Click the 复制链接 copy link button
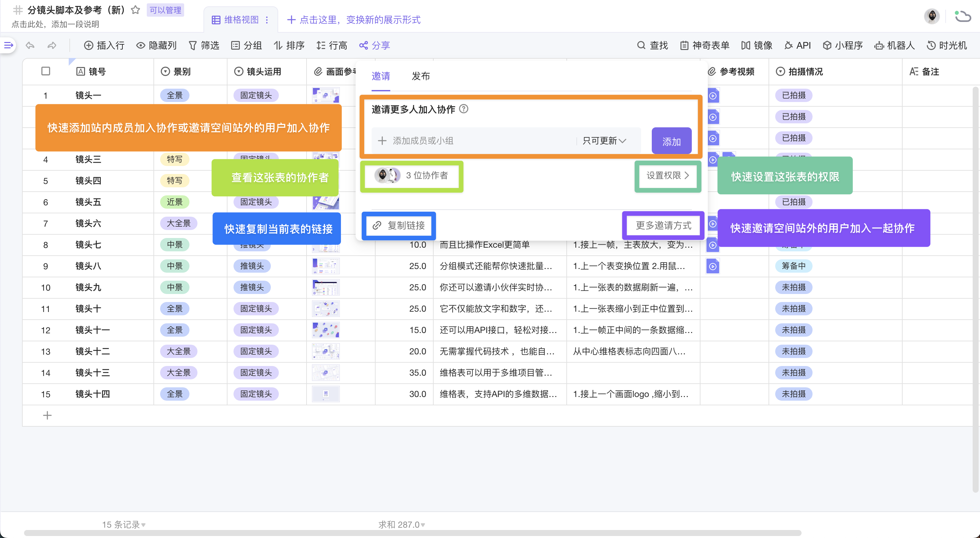The width and height of the screenshot is (980, 538). pos(399,225)
